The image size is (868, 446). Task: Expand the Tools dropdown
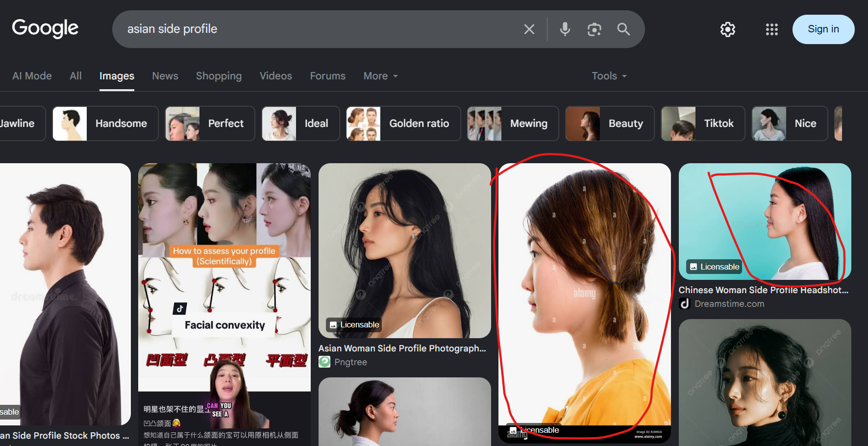609,76
